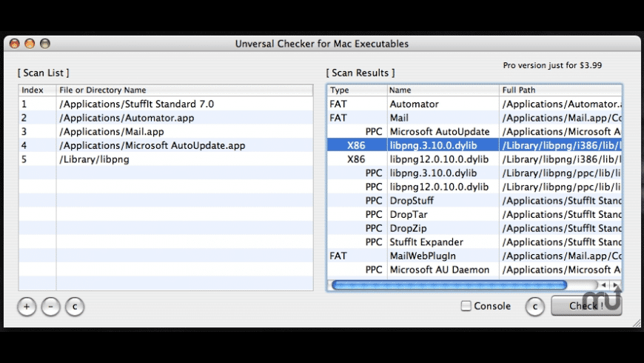Remove an item with the minus button
The image size is (644, 363).
pos(50,307)
